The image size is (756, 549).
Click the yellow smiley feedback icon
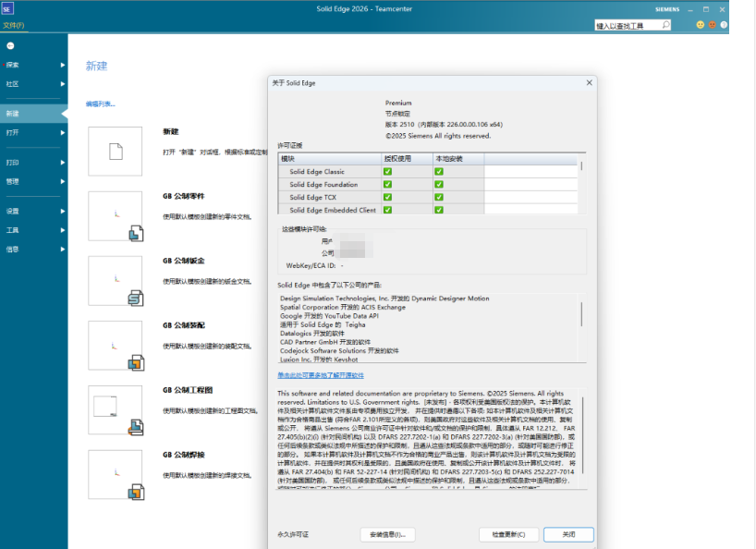pyautogui.click(x=700, y=25)
